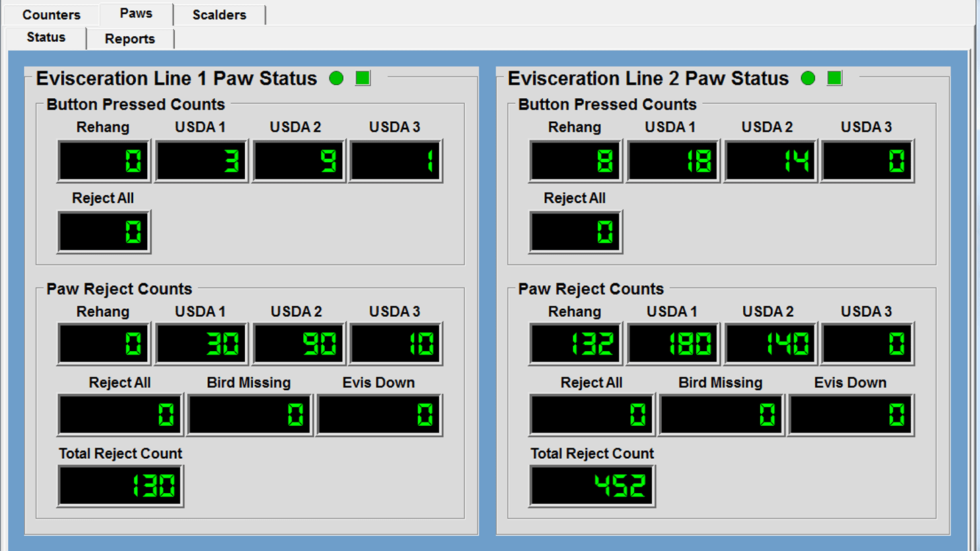Click Line 2 Total Reject Count display

[x=592, y=485]
